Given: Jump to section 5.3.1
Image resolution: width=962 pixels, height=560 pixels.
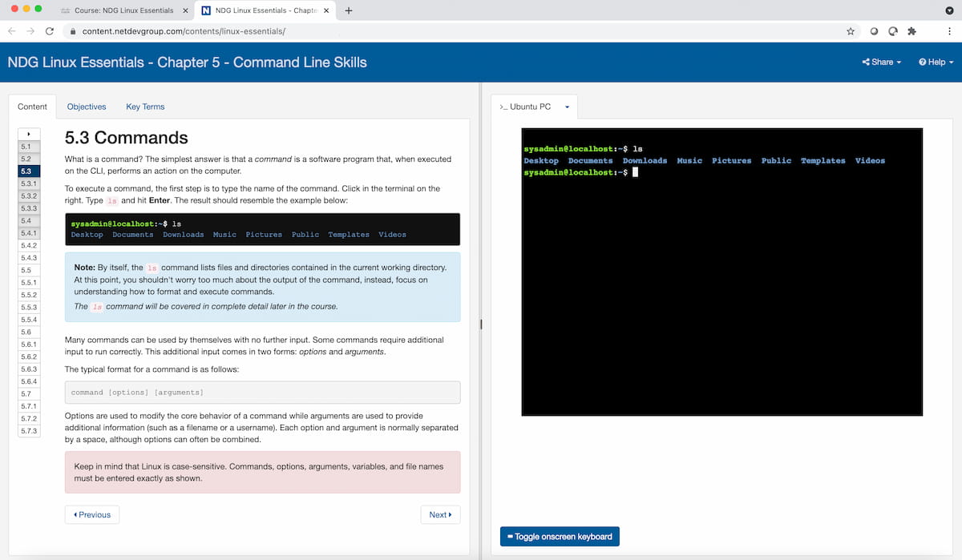Looking at the screenshot, I should (x=28, y=183).
